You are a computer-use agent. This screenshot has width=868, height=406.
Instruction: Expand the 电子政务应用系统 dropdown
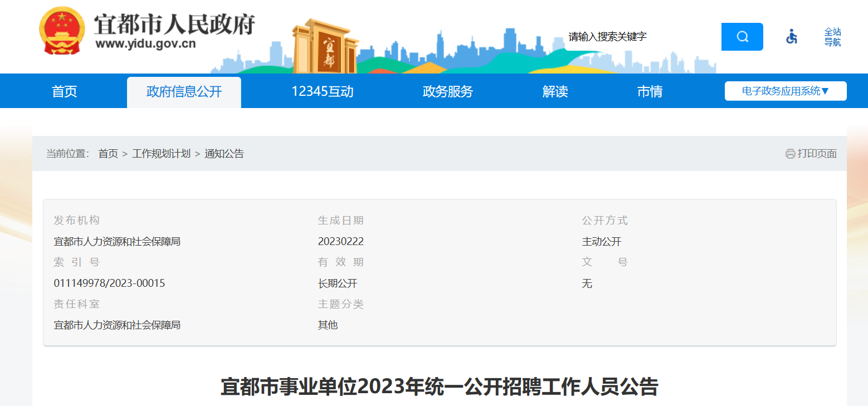(x=785, y=91)
